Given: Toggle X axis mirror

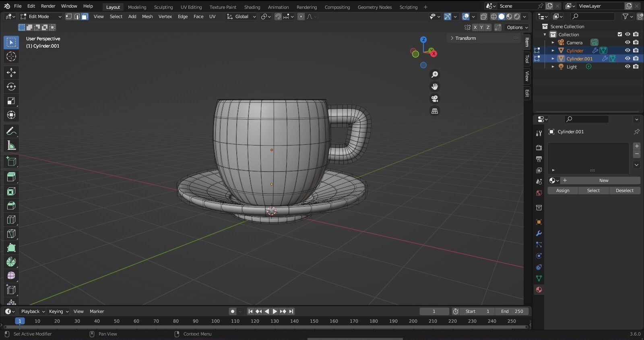Looking at the screenshot, I should click(475, 27).
